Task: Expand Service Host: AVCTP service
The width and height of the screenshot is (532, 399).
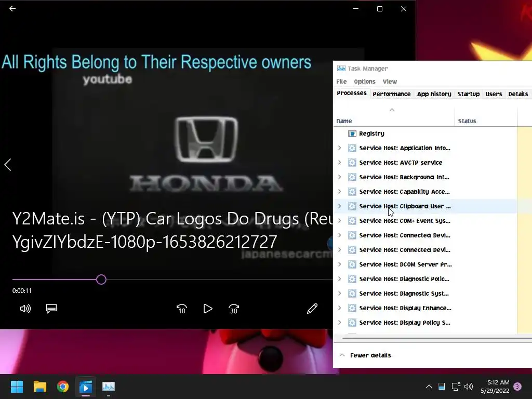Action: click(340, 163)
